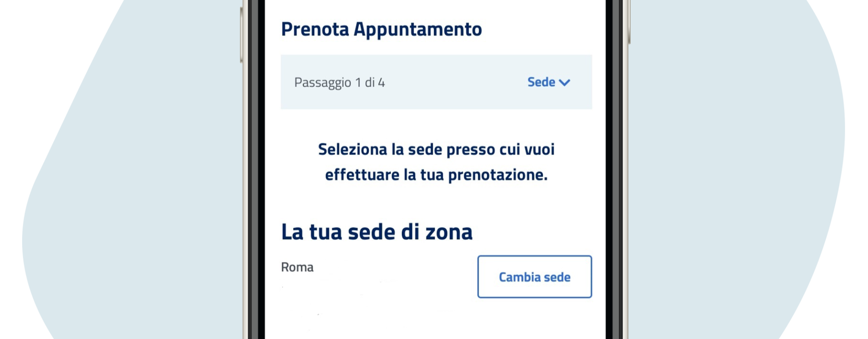Click the blue Sede link text
Viewport: 868px width, 339px height.
click(x=541, y=82)
